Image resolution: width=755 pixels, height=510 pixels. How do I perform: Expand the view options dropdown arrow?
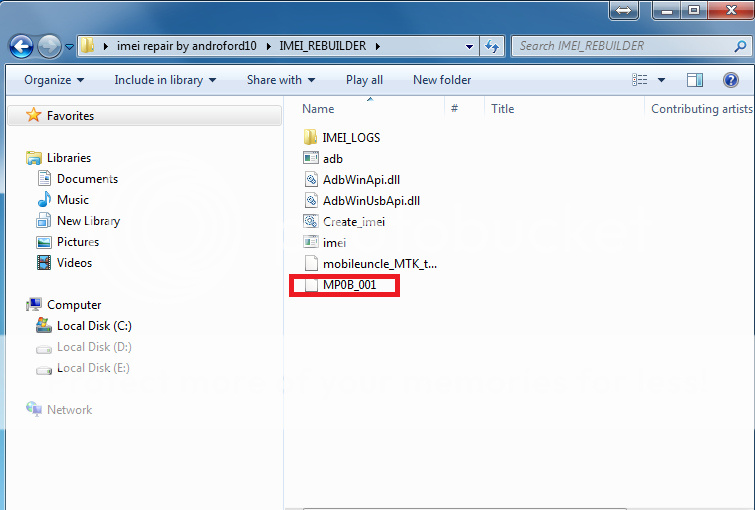click(x=663, y=80)
